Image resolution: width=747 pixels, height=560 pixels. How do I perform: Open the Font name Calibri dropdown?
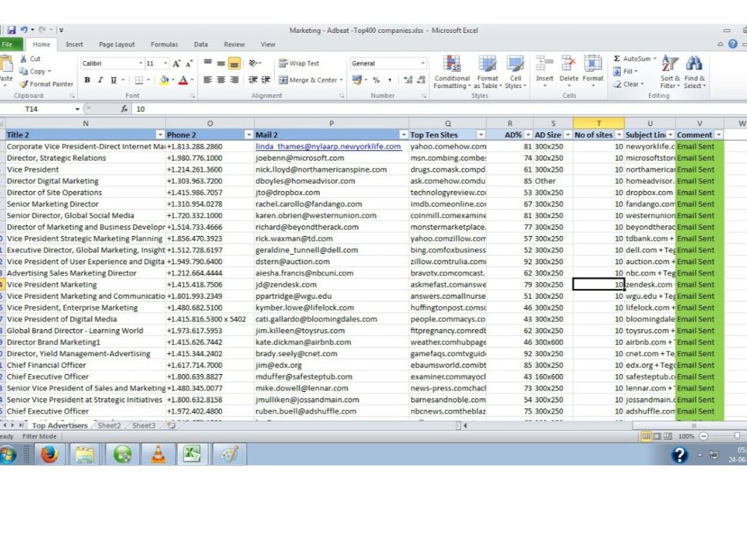(141, 63)
